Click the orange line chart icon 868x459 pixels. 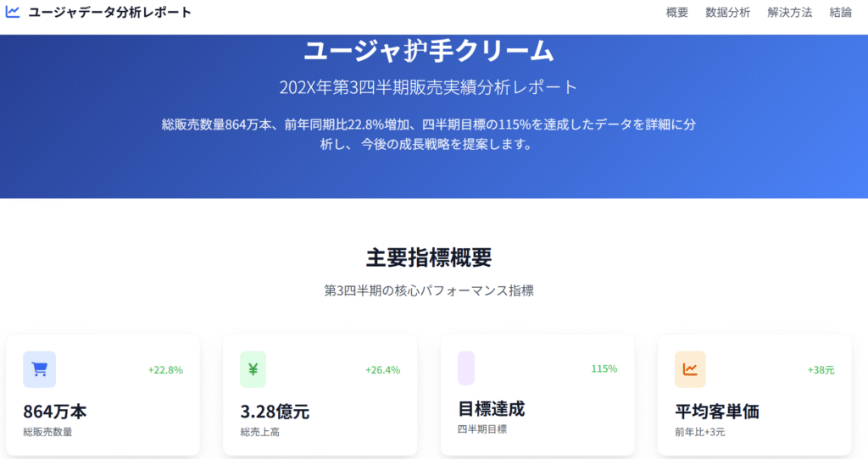[x=690, y=369]
